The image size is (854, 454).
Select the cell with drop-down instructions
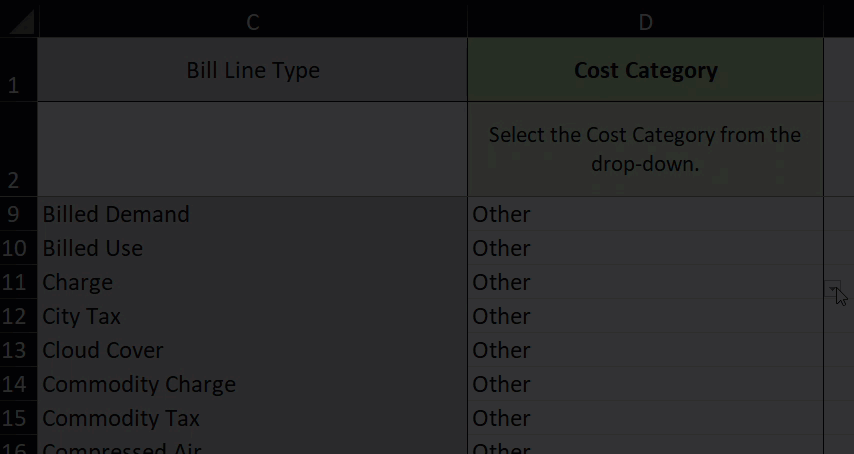click(x=645, y=149)
